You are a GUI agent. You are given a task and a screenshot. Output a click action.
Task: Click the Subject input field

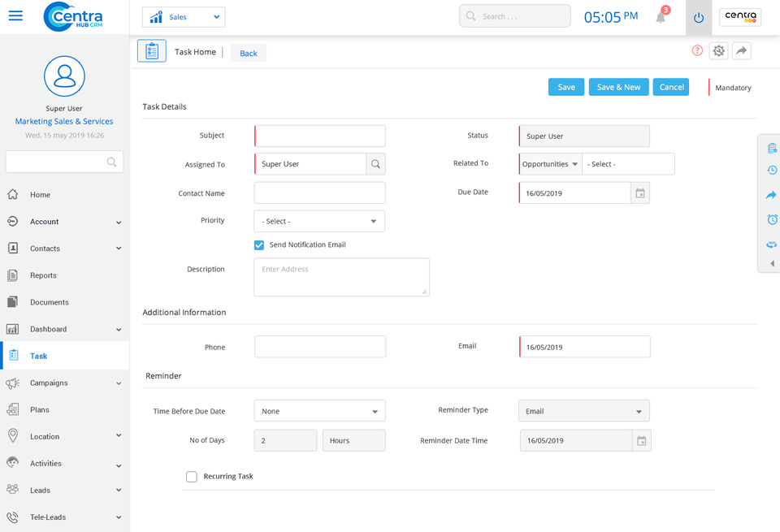click(x=320, y=136)
